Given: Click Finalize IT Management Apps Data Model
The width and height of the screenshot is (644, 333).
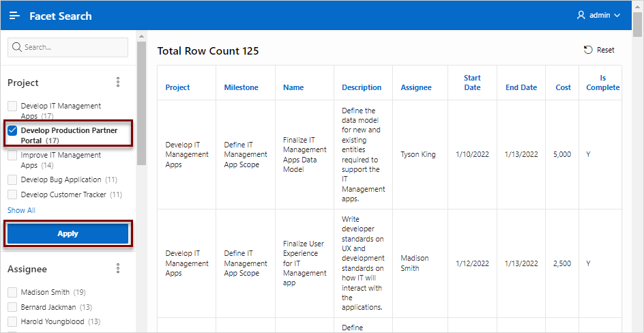Looking at the screenshot, I should tap(305, 155).
